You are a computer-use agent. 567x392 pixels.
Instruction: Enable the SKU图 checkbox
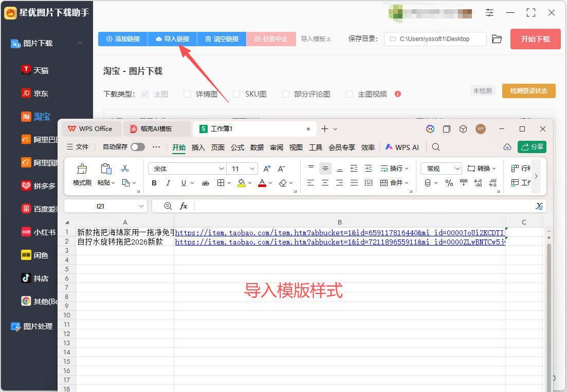pyautogui.click(x=236, y=94)
